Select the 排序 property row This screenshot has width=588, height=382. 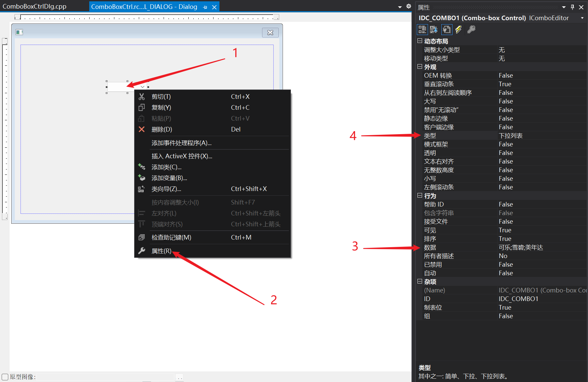coord(501,239)
